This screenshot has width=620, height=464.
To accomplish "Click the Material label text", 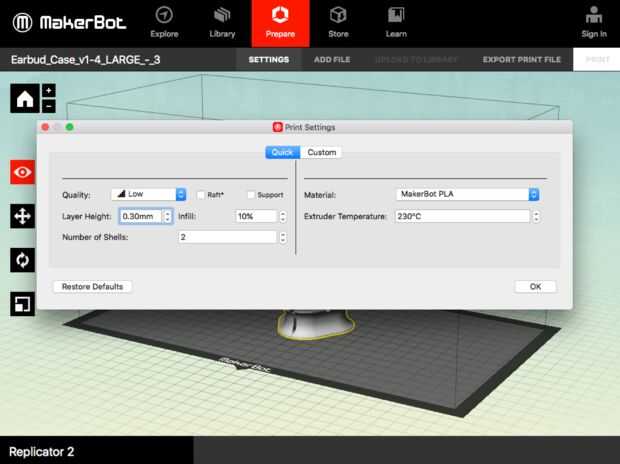I will point(320,195).
